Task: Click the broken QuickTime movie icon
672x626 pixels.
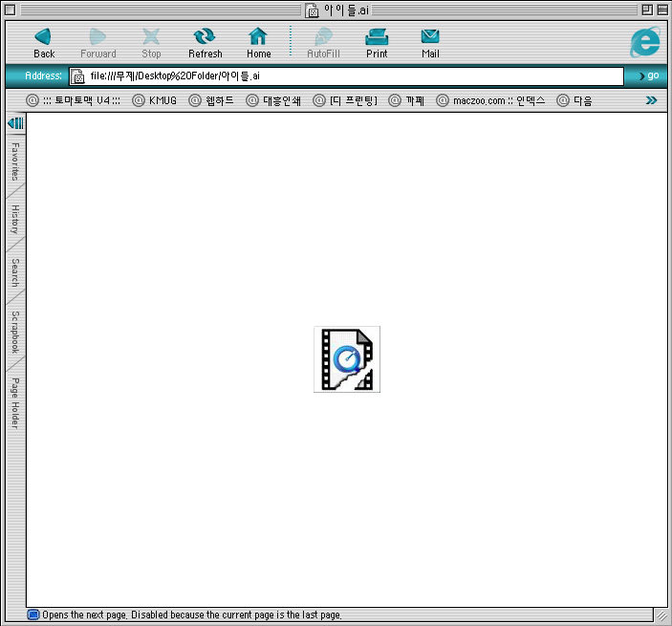Action: (347, 359)
